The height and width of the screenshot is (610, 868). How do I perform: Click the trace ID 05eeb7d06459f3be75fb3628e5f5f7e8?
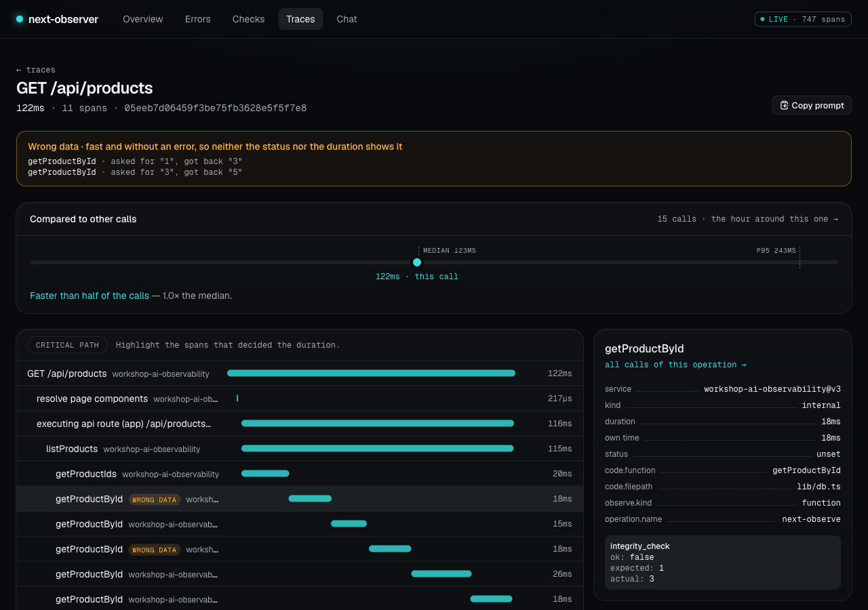[x=216, y=108]
